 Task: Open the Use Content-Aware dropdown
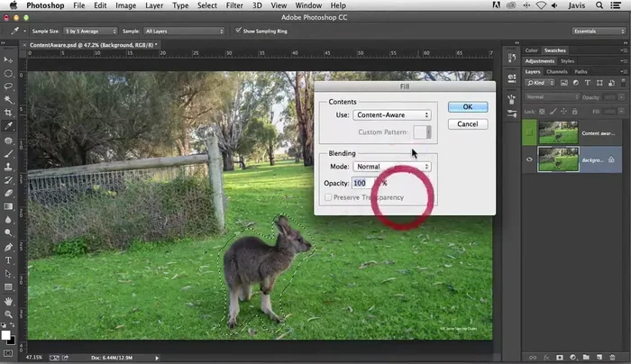click(x=391, y=115)
